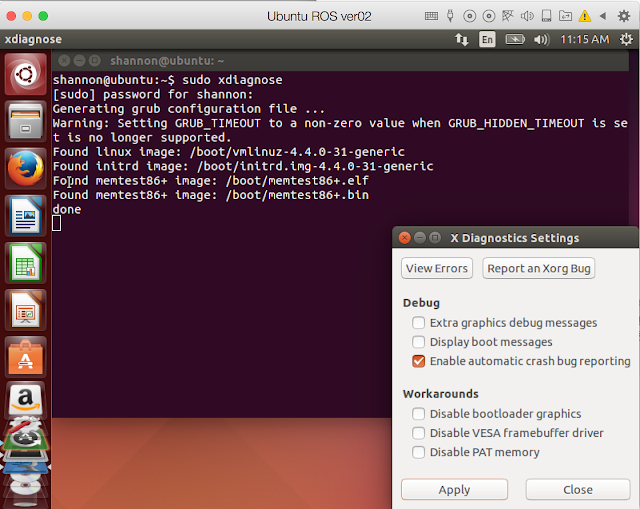Image resolution: width=640 pixels, height=509 pixels.
Task: Click the 11:15 AM clock
Action: [584, 40]
